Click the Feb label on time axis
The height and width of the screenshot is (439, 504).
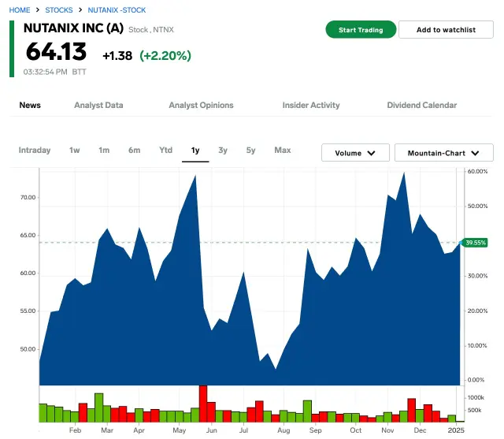point(75,430)
